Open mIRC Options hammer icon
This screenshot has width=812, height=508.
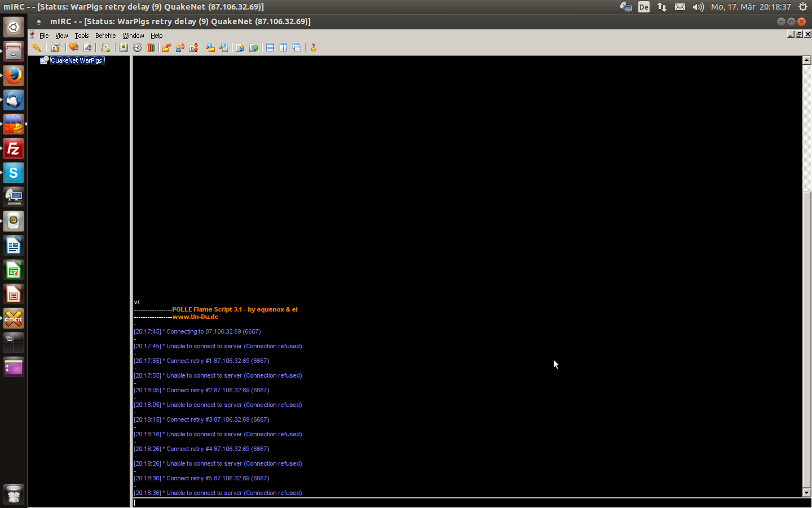pyautogui.click(x=55, y=48)
